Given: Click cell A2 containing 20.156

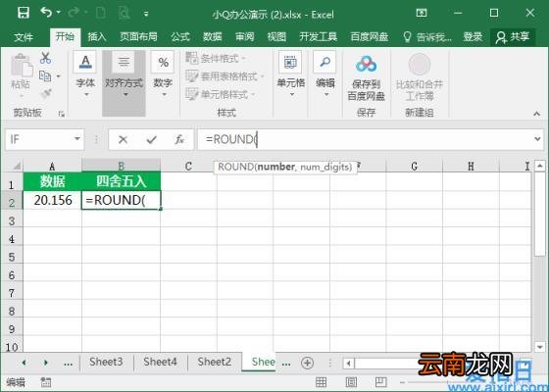Looking at the screenshot, I should coord(53,200).
